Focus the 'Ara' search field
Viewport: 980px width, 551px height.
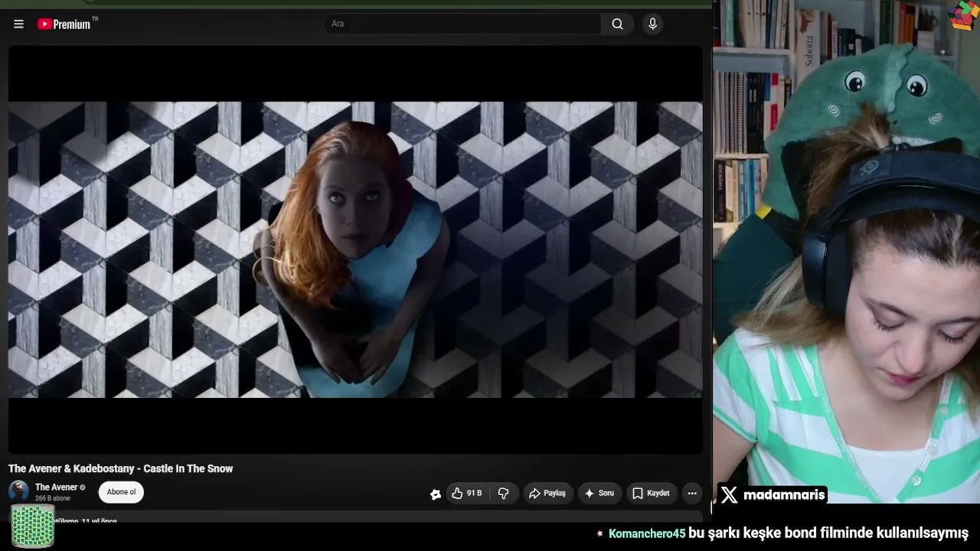(x=462, y=24)
